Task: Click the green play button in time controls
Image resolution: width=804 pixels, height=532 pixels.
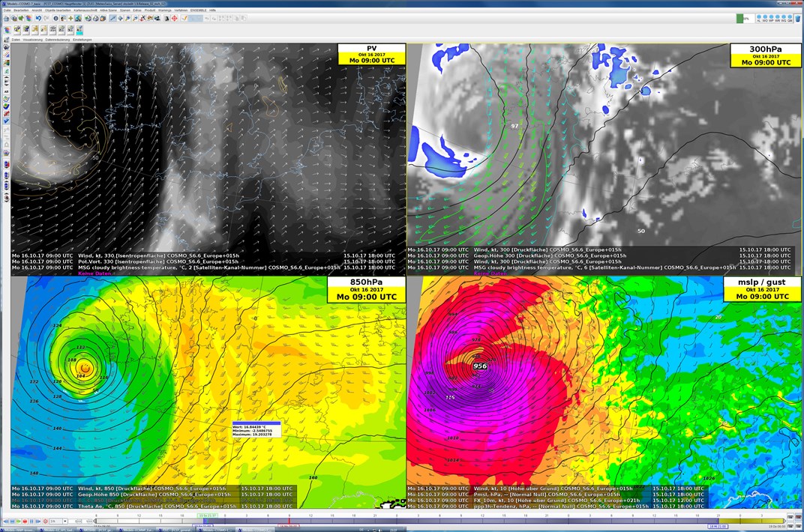Action: click(19, 522)
